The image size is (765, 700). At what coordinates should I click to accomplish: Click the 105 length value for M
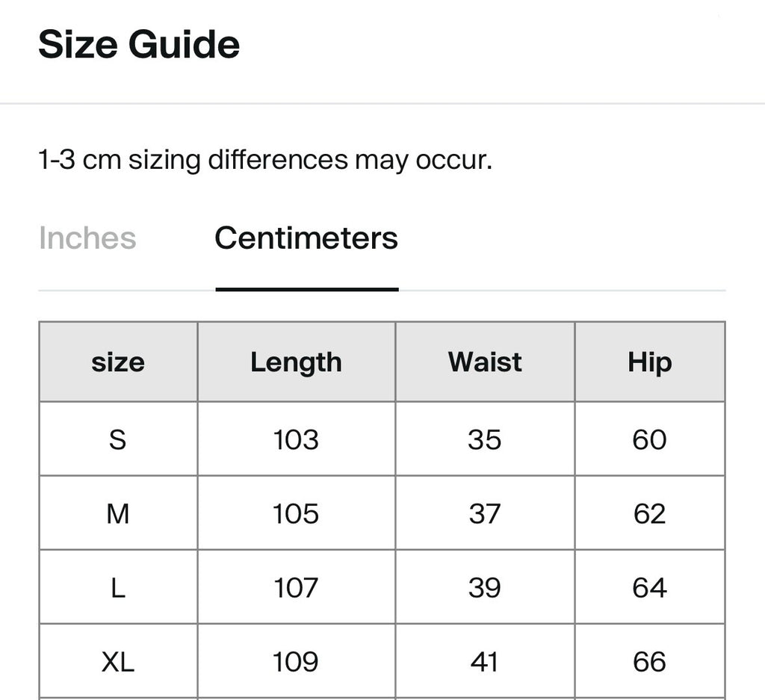(x=296, y=514)
